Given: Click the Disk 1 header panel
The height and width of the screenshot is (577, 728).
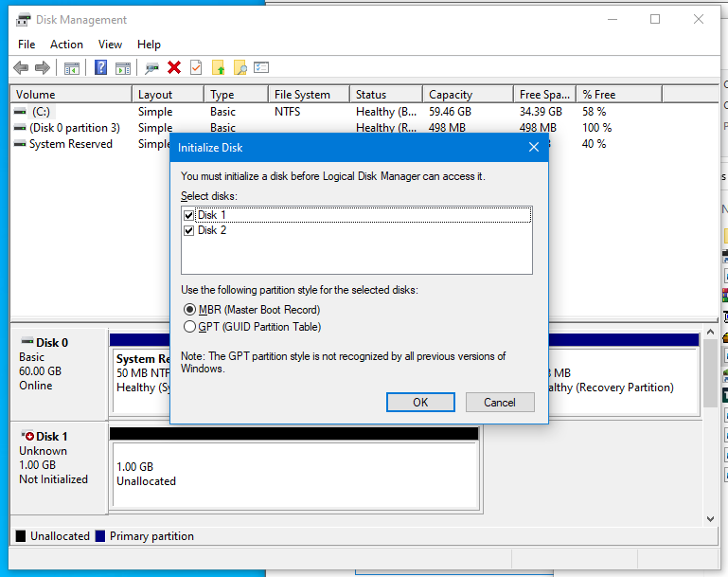Looking at the screenshot, I should pyautogui.click(x=59, y=468).
